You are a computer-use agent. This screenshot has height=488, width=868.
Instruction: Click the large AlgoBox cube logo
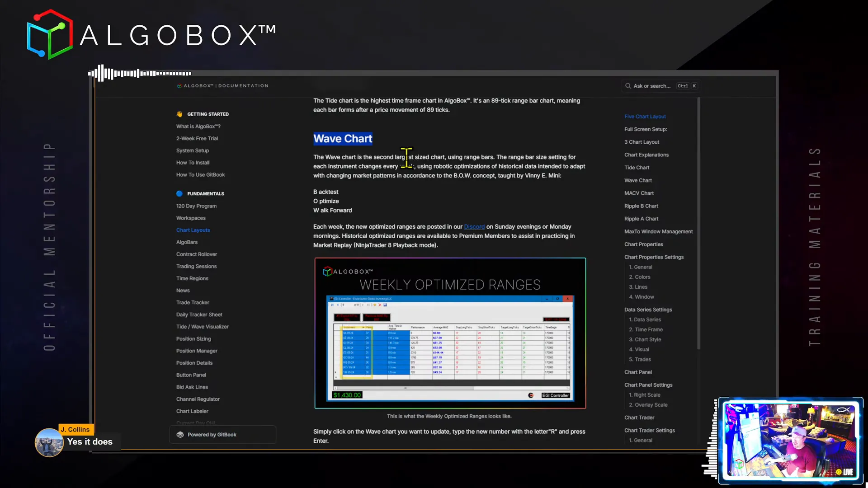[x=50, y=35]
